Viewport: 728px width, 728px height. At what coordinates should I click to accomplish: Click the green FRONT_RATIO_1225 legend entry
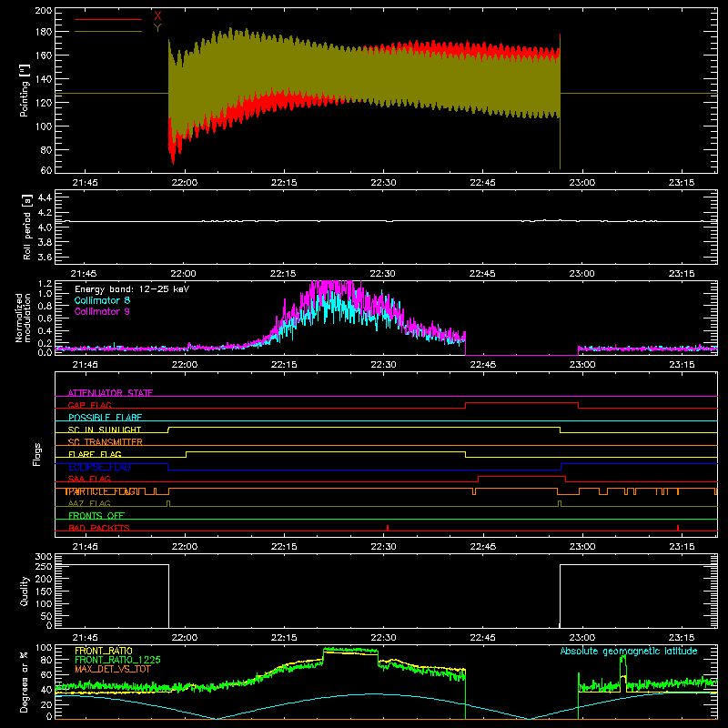[117, 660]
